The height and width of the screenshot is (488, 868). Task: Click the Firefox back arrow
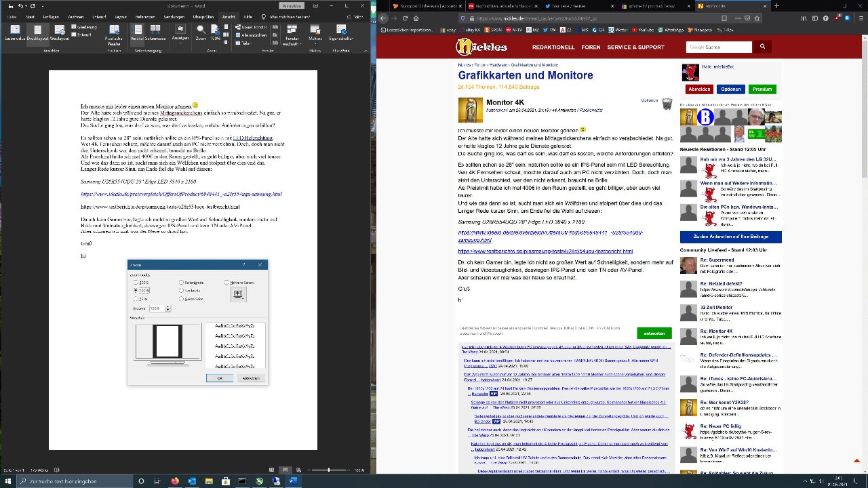click(x=383, y=18)
